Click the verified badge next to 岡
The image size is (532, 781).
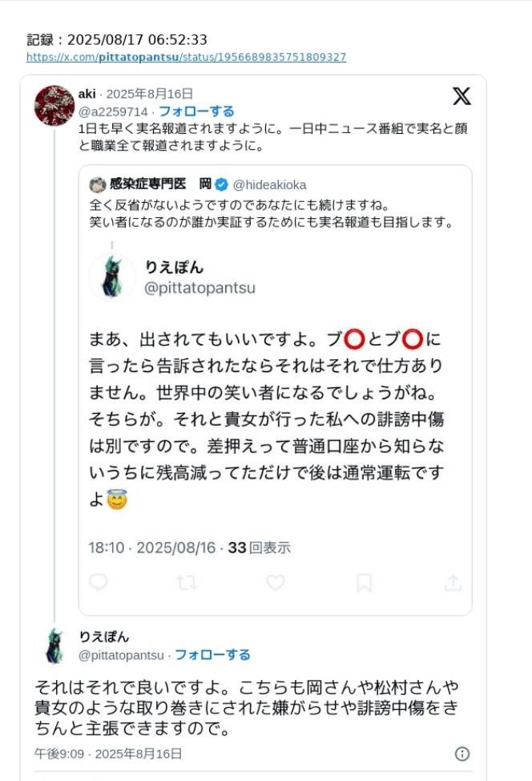(221, 184)
